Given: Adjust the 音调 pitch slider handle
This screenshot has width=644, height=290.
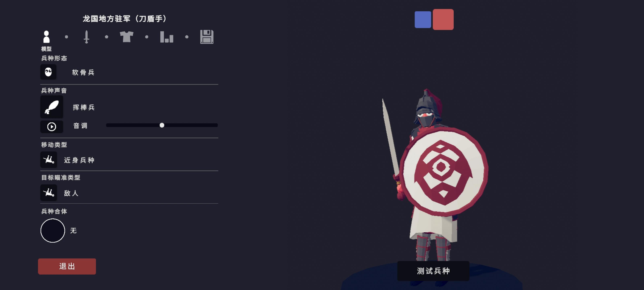Looking at the screenshot, I should tap(162, 125).
